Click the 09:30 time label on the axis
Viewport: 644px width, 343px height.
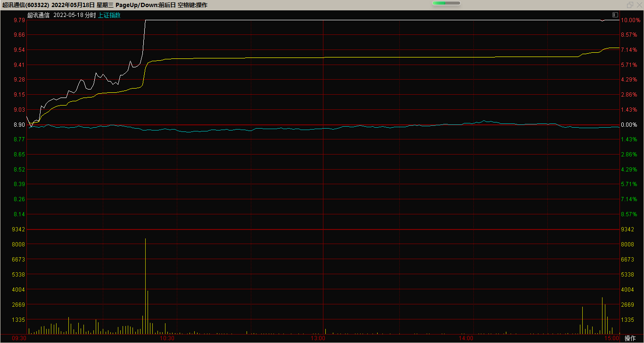[19, 338]
